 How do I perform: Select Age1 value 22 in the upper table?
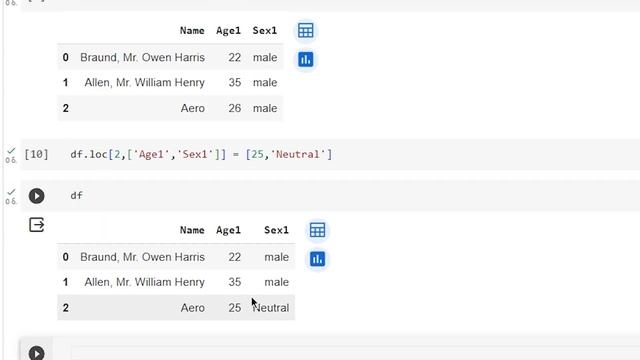(235, 58)
